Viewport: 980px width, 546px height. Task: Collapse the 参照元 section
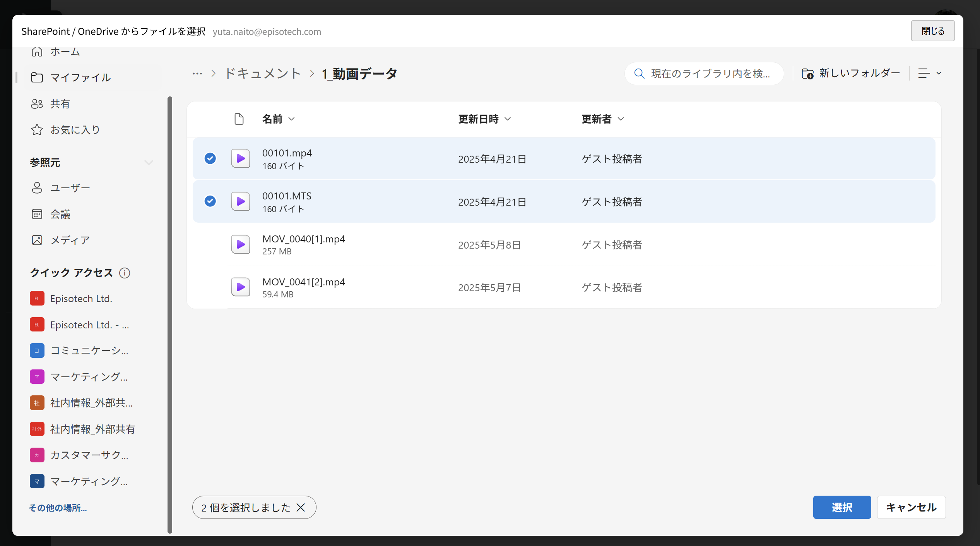click(149, 163)
